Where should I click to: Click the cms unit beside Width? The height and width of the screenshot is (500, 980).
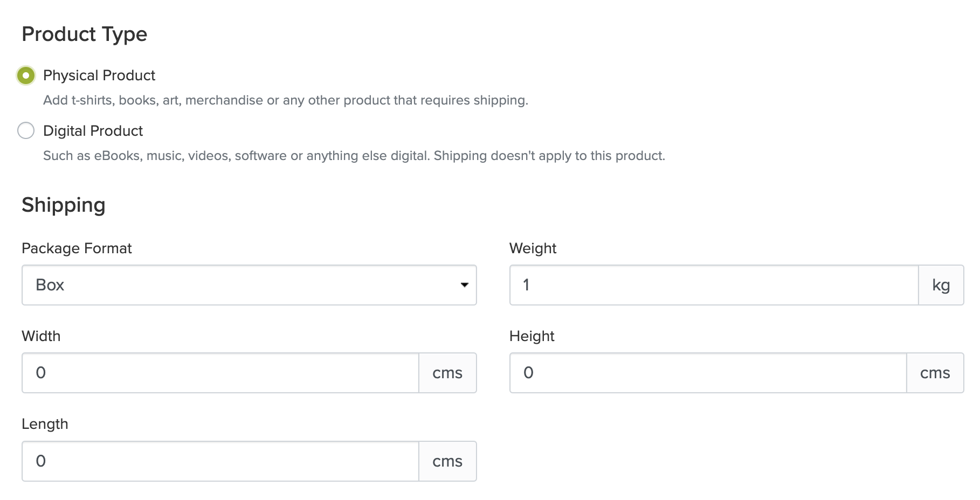point(447,373)
